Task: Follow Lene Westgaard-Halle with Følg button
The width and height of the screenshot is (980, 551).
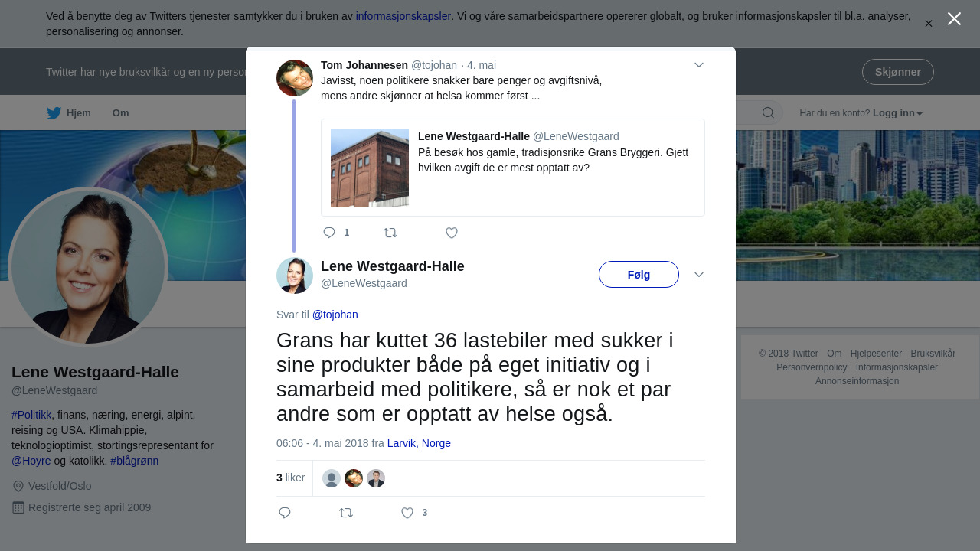Action: (639, 275)
